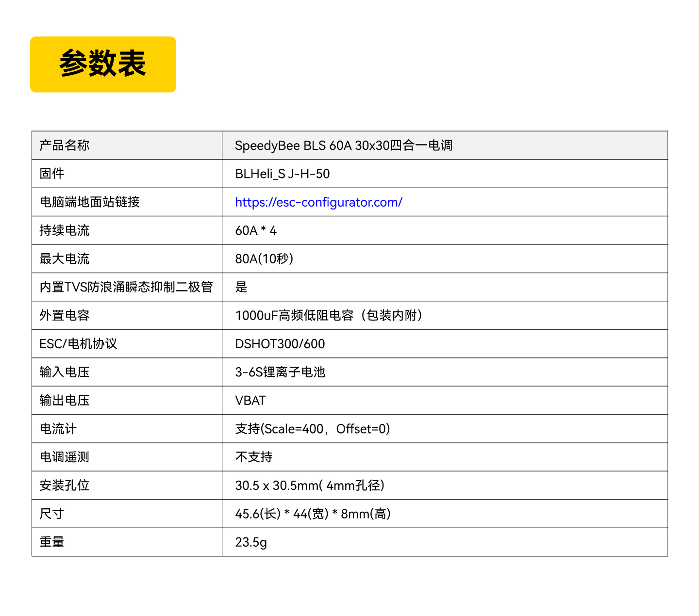Select the 60A * 4 value

[256, 230]
